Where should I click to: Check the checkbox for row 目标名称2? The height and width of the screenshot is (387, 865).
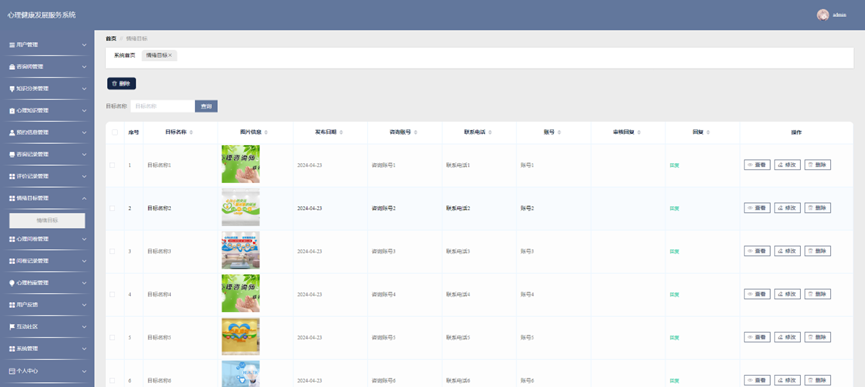[113, 208]
